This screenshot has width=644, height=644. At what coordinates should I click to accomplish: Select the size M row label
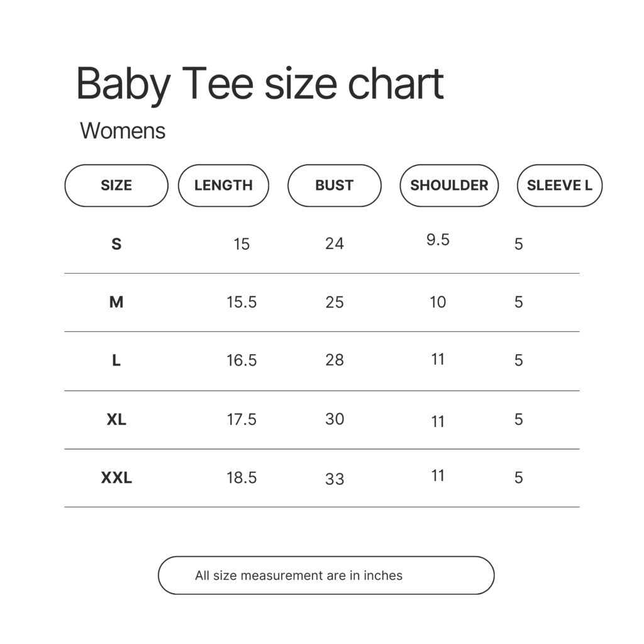(116, 302)
